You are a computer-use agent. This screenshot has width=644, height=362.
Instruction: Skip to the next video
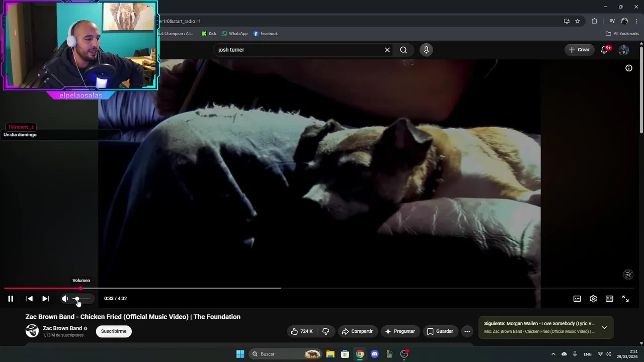coord(45,299)
